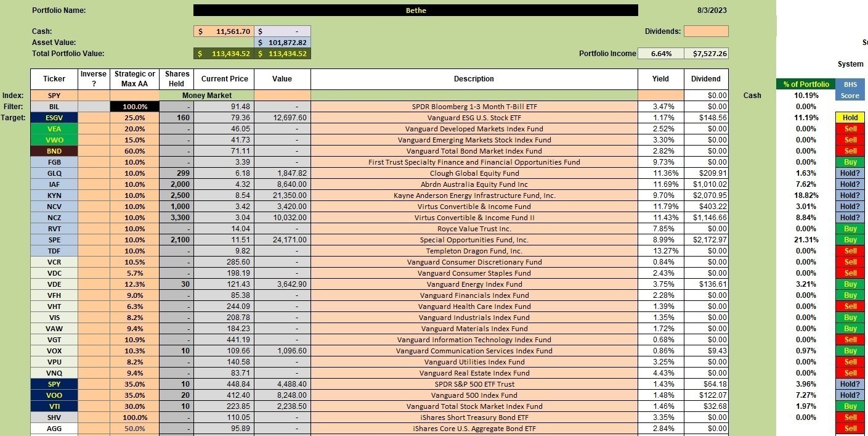868x436 pixels.
Task: Click the SPY index ticker cell
Action: point(54,96)
